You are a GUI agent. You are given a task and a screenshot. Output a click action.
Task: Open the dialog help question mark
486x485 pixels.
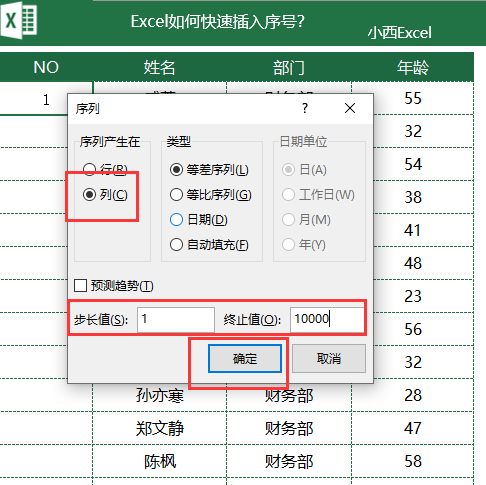tap(305, 108)
